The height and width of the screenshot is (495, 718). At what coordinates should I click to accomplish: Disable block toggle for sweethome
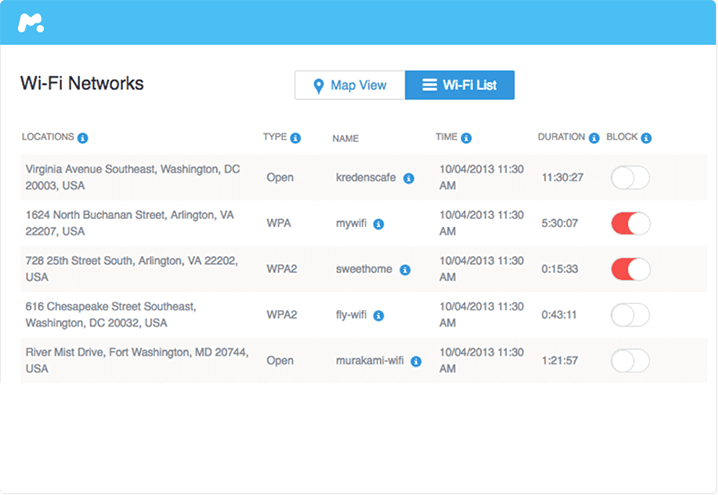point(631,269)
